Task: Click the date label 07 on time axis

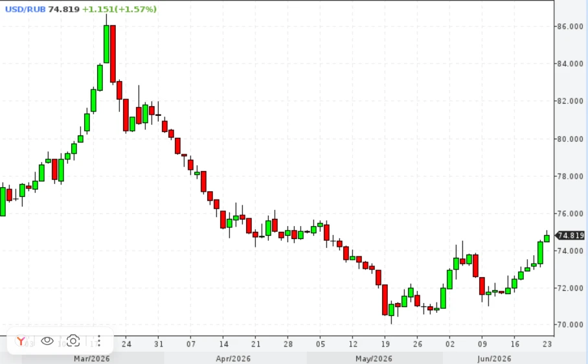Action: pyautogui.click(x=191, y=344)
